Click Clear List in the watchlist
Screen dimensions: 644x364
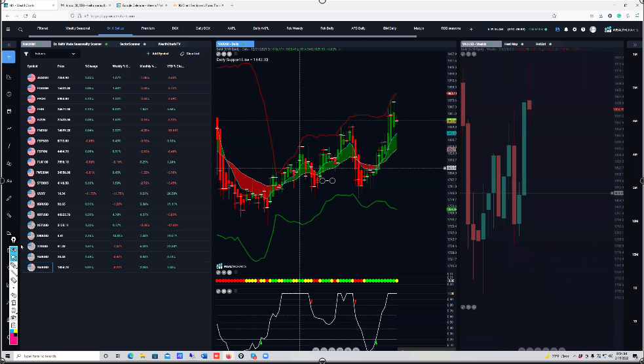point(190,54)
